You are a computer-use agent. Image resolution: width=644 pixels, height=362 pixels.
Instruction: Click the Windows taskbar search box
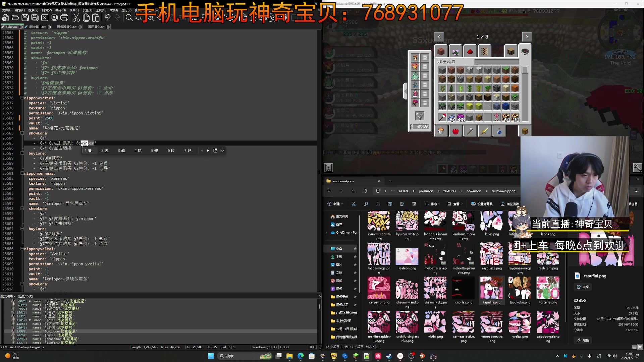pyautogui.click(x=245, y=356)
